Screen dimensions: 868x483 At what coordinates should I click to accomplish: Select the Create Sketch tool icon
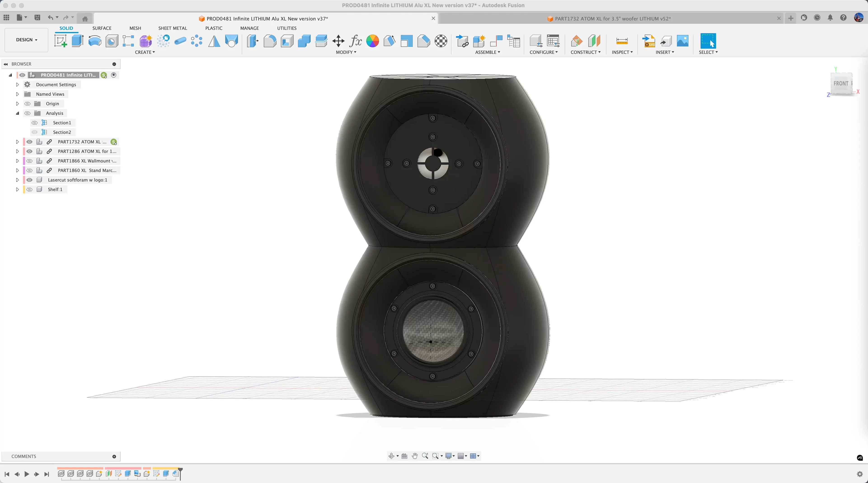click(61, 41)
